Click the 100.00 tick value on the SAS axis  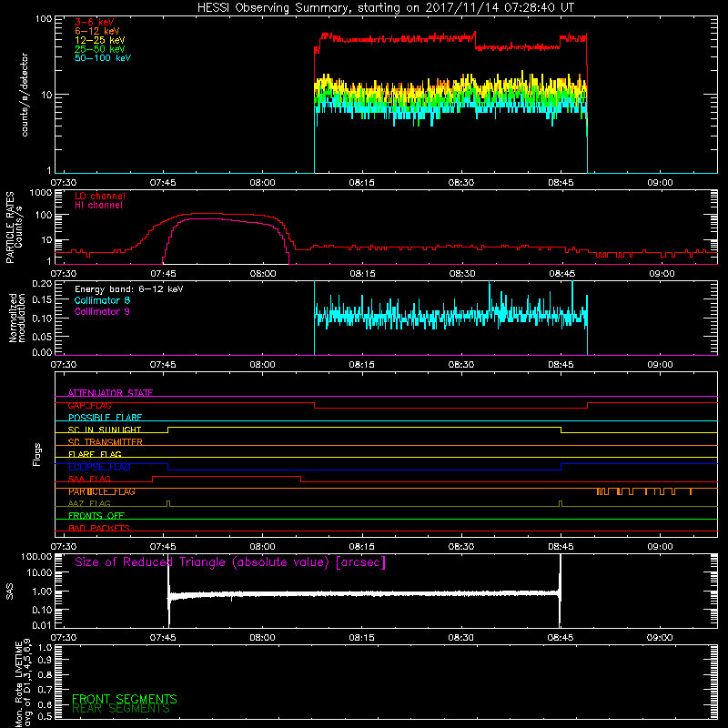36,556
